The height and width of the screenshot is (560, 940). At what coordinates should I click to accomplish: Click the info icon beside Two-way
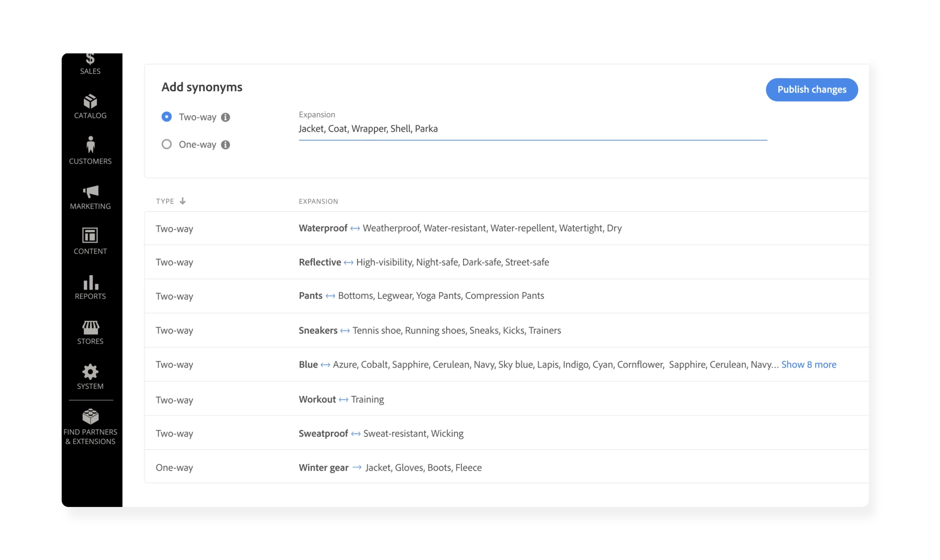point(225,117)
